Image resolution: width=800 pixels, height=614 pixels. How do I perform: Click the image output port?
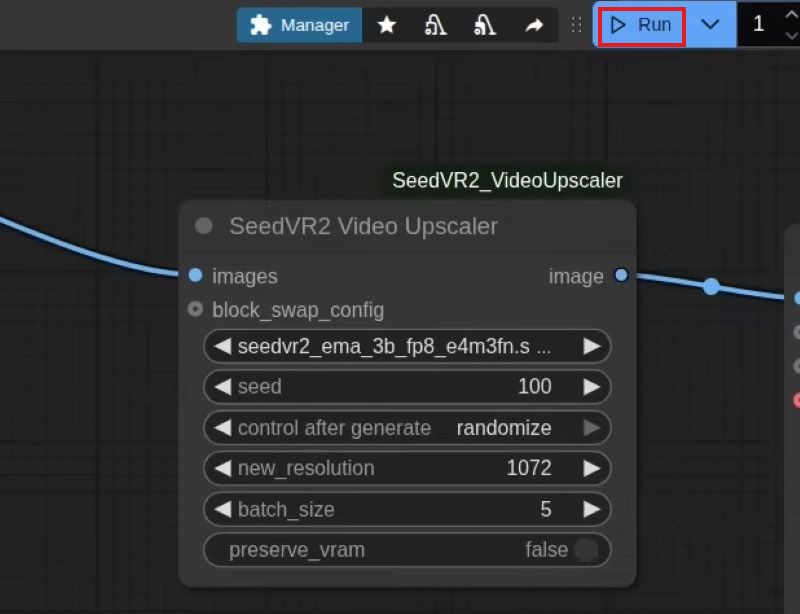(x=621, y=275)
